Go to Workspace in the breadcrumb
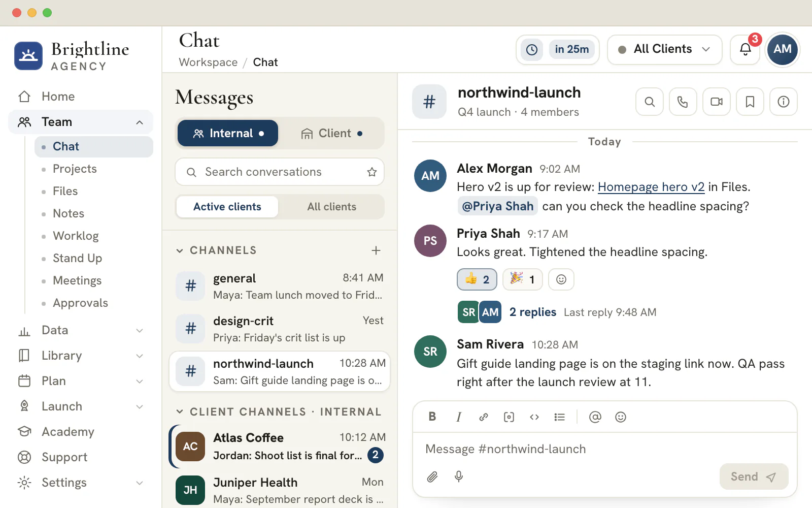The image size is (812, 508). 208,62
